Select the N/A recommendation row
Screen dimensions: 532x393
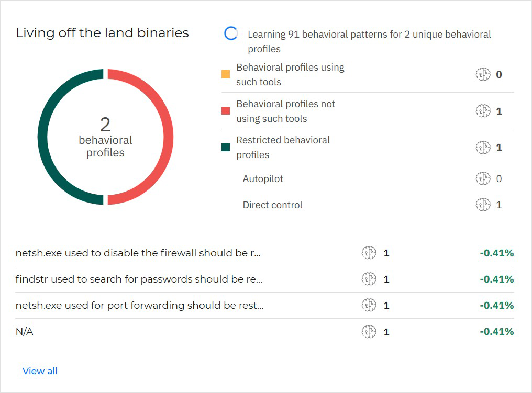(x=25, y=331)
